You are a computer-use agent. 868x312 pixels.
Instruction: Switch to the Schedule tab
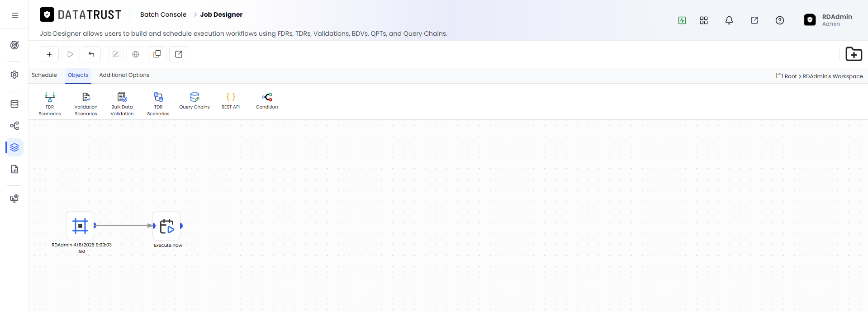coord(44,75)
